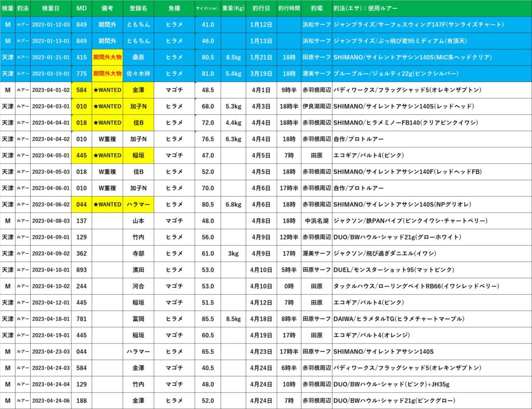Click the date code 2023-04-18-01
Image resolution: width=532 pixels, height=409 pixels.
point(50,319)
